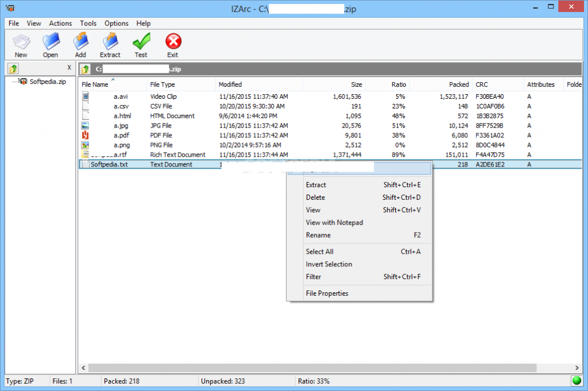Image resolution: width=588 pixels, height=391 pixels.
Task: Click the Add files toolbar icon
Action: click(x=80, y=41)
